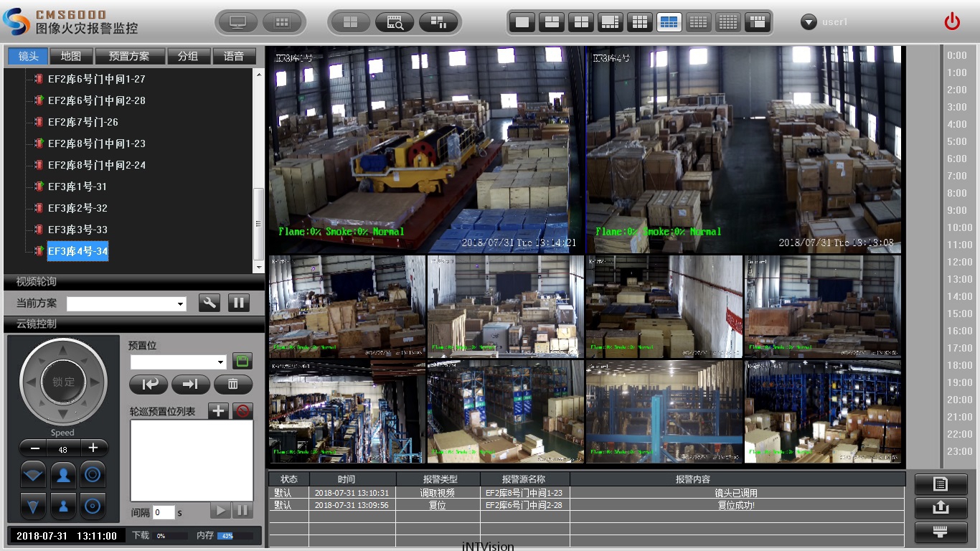Viewport: 980px width, 551px height.
Task: Switch to the 镜头 tab
Action: point(28,56)
